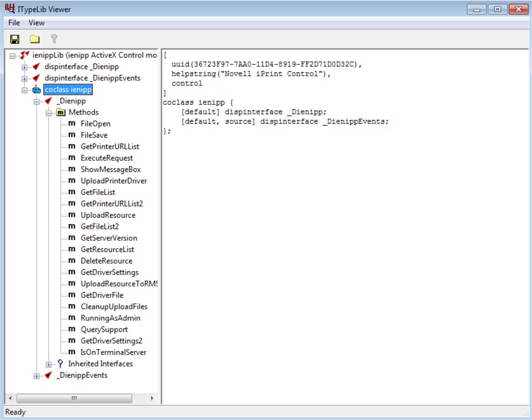Click the _DienippEvents child node icon

48,375
